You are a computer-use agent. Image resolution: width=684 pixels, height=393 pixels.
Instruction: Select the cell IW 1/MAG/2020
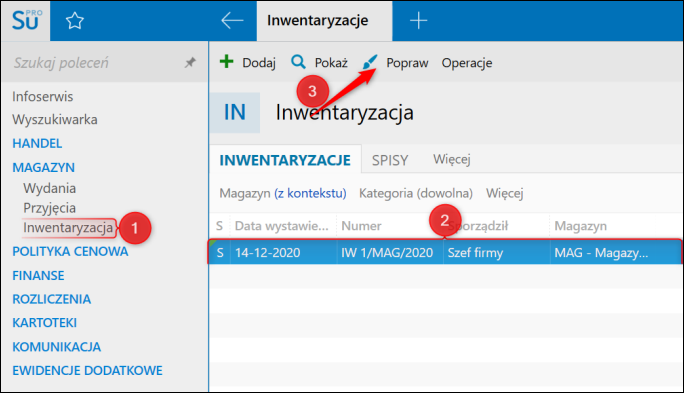[x=390, y=253]
